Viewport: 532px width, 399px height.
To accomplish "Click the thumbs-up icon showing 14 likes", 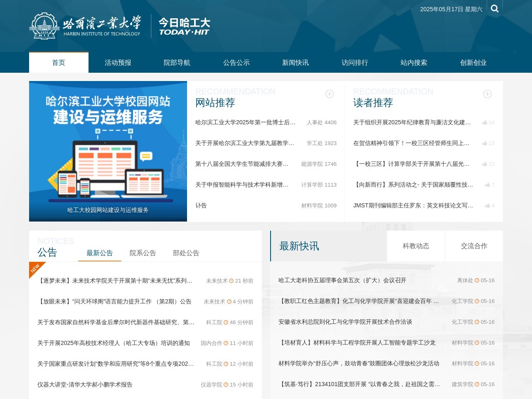I will tap(485, 123).
